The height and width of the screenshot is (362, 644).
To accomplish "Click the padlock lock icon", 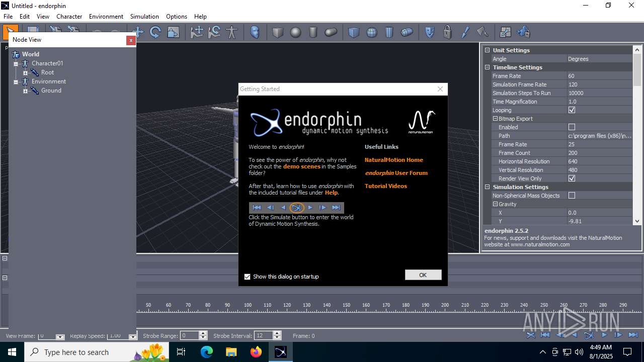I will click(447, 33).
